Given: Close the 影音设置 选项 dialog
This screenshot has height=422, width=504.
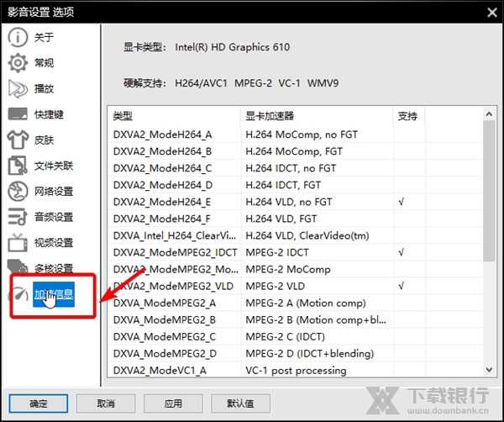Looking at the screenshot, I should 492,13.
